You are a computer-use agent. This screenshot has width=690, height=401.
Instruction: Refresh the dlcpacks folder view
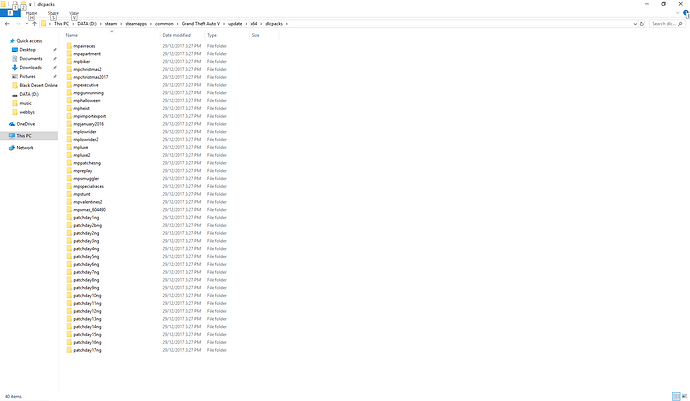tap(642, 24)
